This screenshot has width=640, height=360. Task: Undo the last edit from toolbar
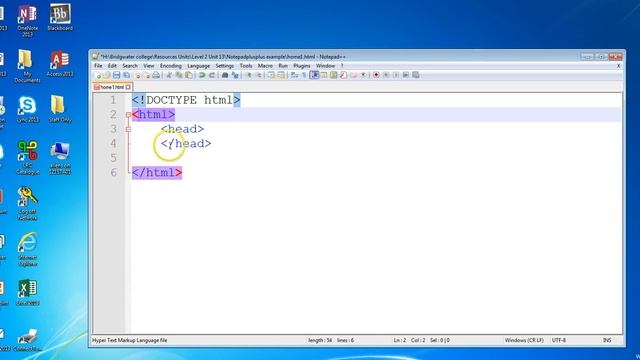[x=201, y=75]
